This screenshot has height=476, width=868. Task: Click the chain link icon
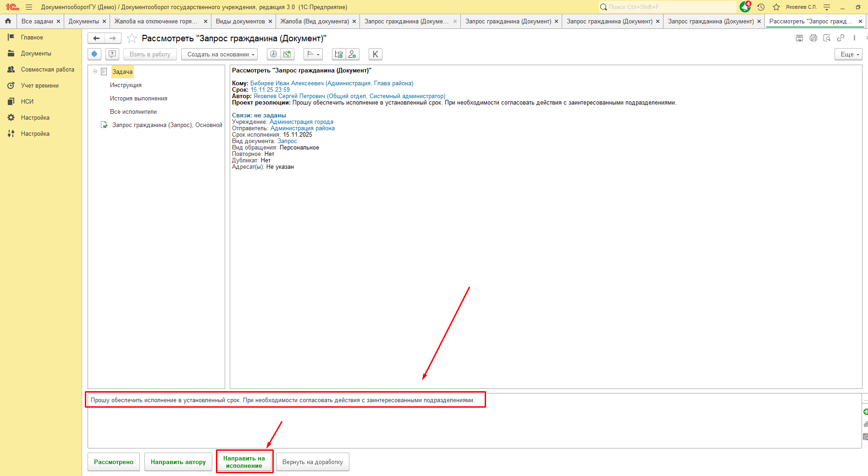coord(840,38)
